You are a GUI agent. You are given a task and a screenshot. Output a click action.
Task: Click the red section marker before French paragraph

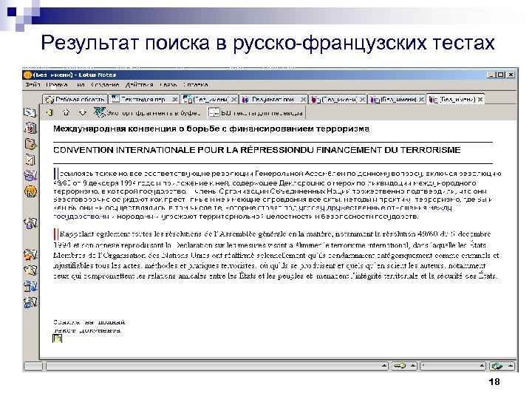(x=56, y=233)
